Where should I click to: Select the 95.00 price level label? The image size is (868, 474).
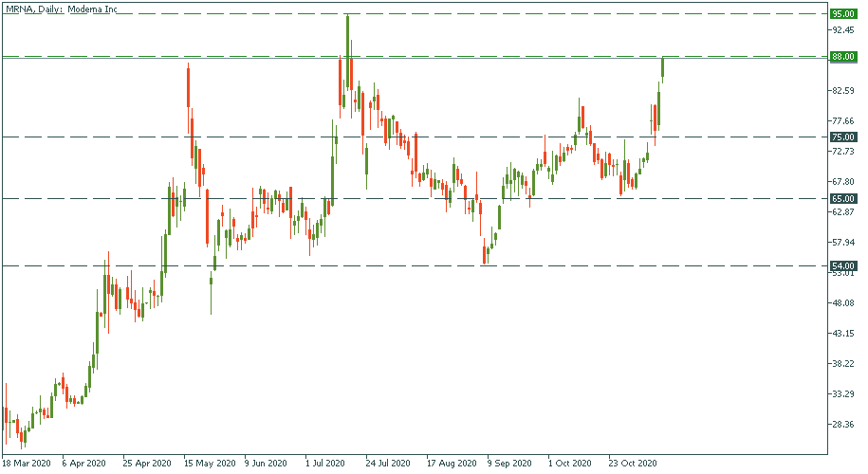click(843, 14)
